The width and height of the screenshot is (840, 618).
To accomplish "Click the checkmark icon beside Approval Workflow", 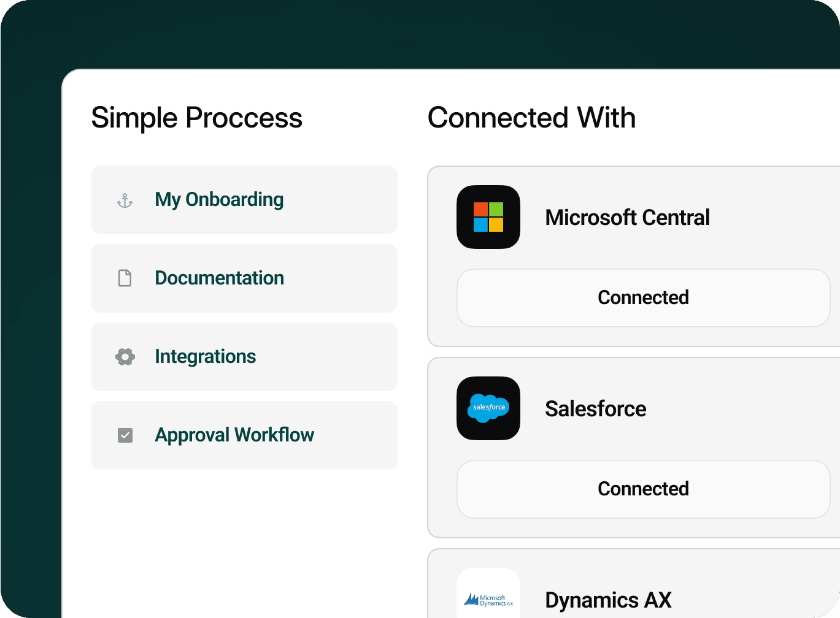I will 125,435.
